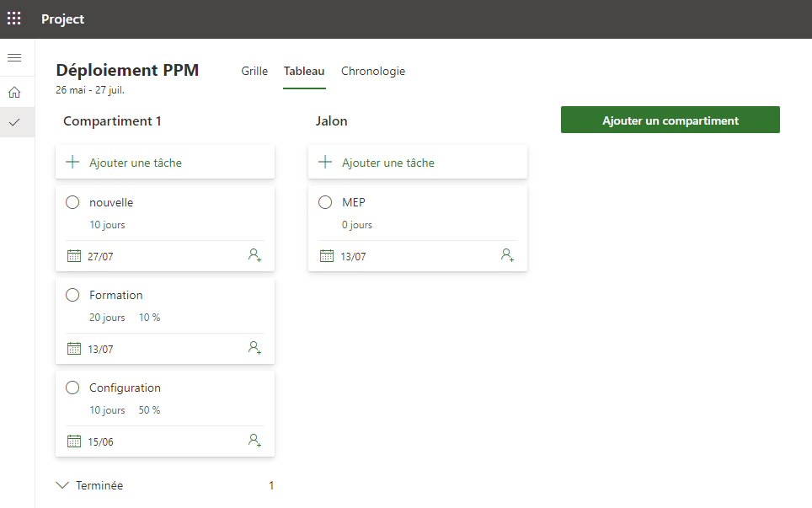
Task: Open calendar icon on nouvelle task
Action: pos(74,256)
